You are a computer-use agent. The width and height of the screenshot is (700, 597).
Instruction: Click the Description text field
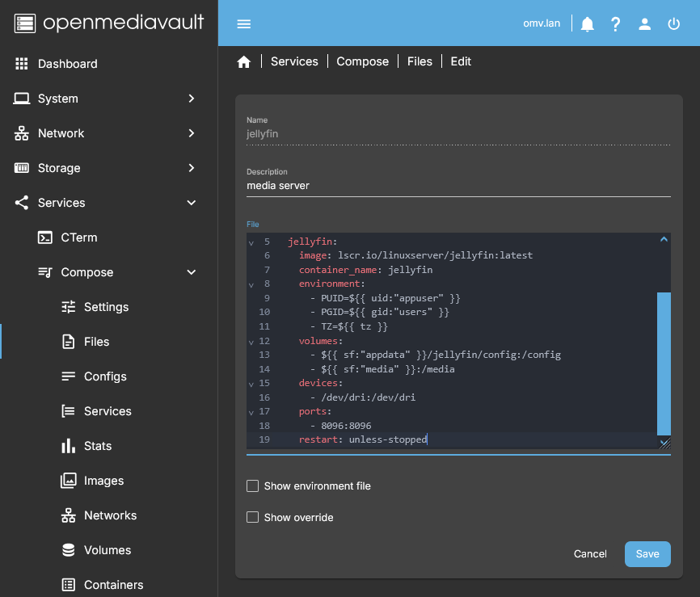(x=458, y=186)
